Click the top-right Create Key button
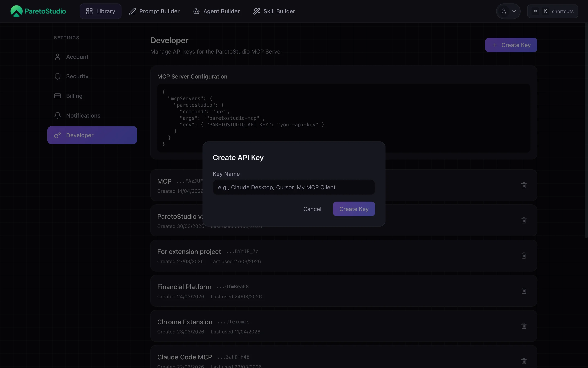The width and height of the screenshot is (588, 368). click(x=511, y=45)
